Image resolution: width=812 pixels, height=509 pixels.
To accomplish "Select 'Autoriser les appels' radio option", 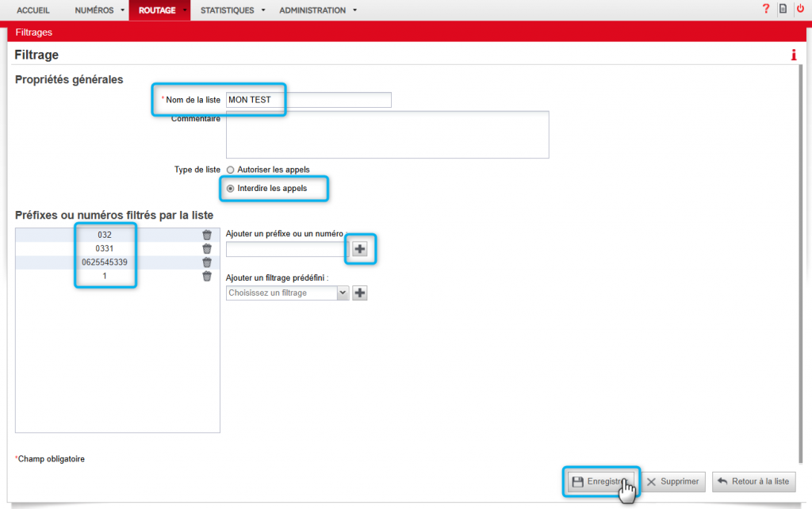I will point(231,170).
